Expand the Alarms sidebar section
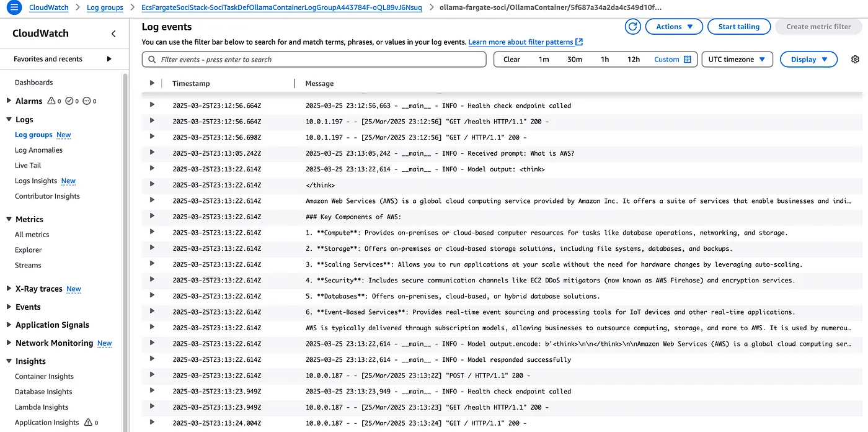868x432 pixels. [9, 101]
